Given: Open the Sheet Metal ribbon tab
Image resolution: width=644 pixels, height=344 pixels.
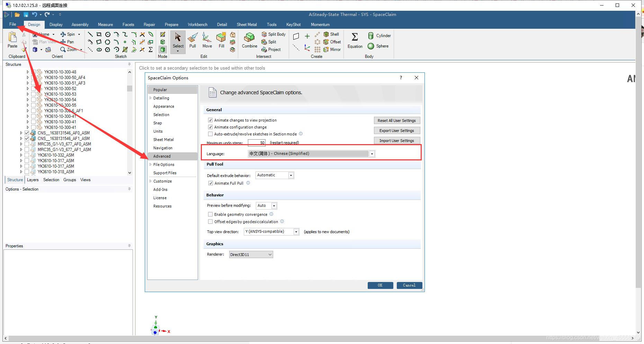Looking at the screenshot, I should [247, 25].
